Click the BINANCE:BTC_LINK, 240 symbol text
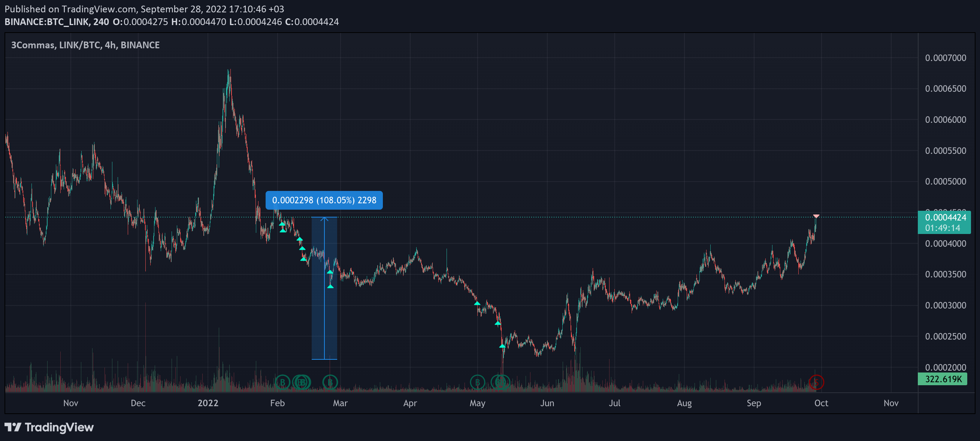980x441 pixels. [x=57, y=22]
